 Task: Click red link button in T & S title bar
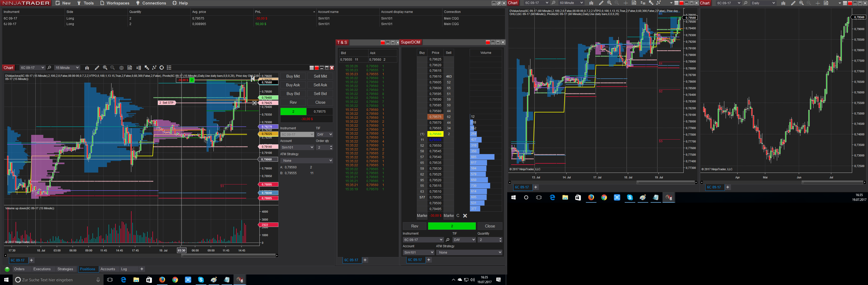coord(382,42)
